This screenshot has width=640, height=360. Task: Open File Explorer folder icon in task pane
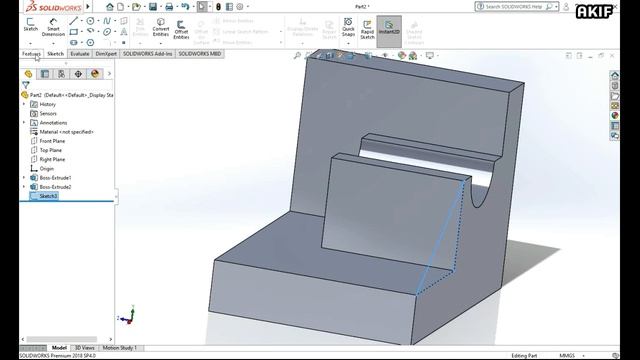[615, 96]
